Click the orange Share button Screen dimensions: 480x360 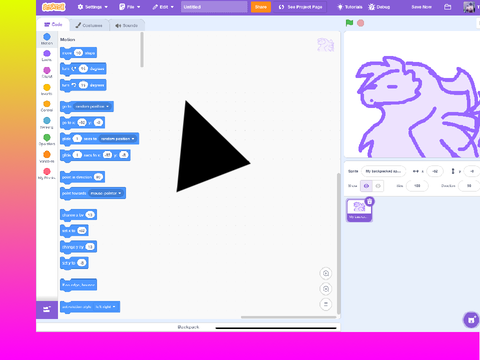tap(261, 7)
